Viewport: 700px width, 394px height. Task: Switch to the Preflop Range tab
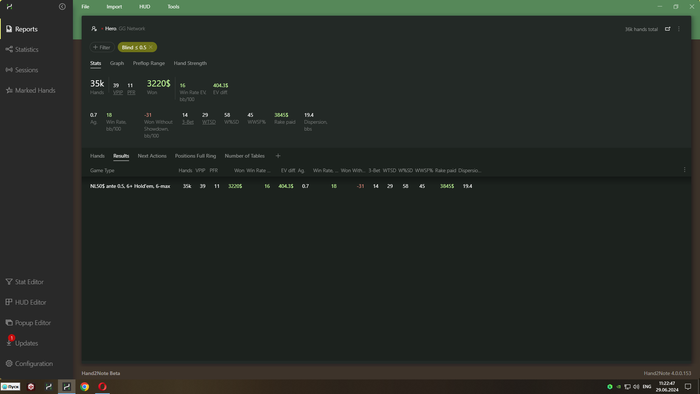[149, 63]
